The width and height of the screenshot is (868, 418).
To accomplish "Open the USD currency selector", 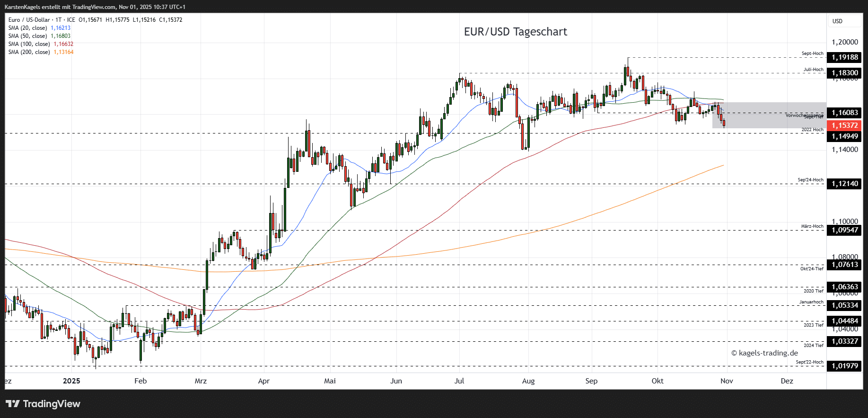I will coord(837,21).
